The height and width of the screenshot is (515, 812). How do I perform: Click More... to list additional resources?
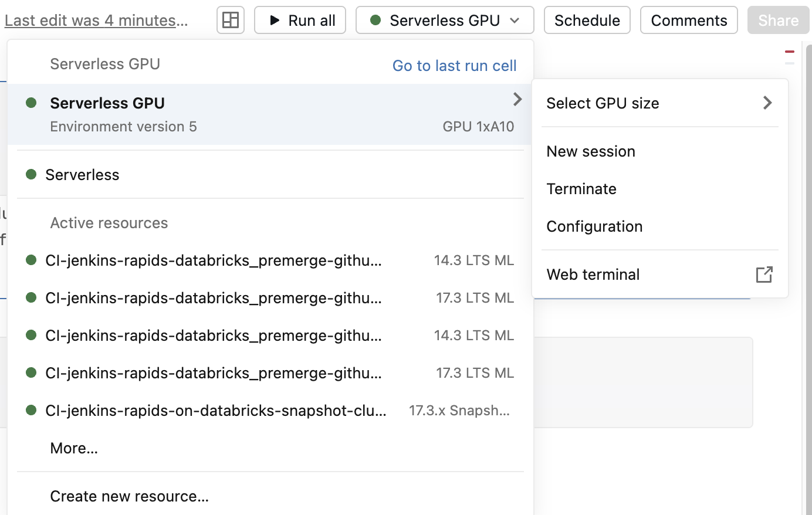tap(74, 448)
